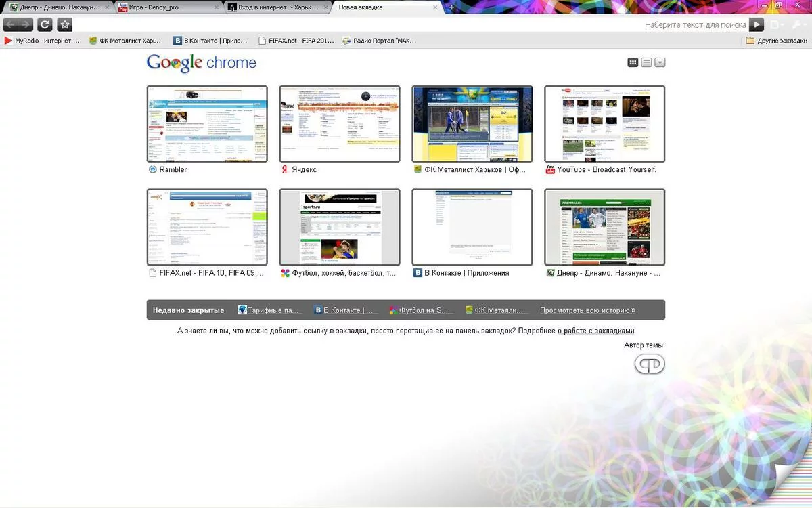812x508 pixels.
Task: Open the page menu icon in the toolbar
Action: coord(777,24)
